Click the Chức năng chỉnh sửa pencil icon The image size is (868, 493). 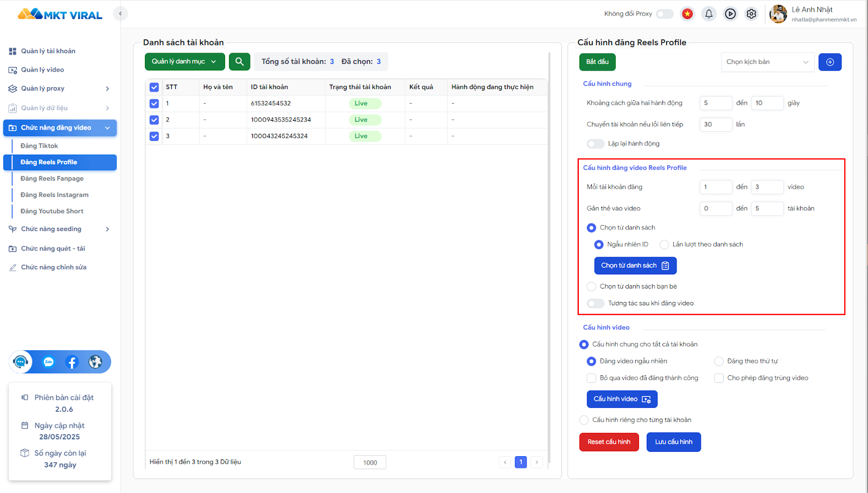pyautogui.click(x=12, y=267)
